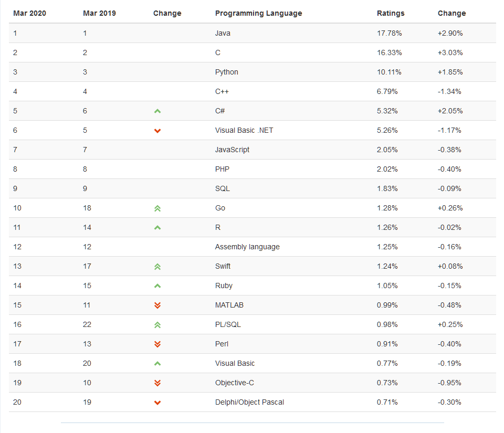Click the Mar 2020 column header
The height and width of the screenshot is (433, 504).
click(29, 13)
